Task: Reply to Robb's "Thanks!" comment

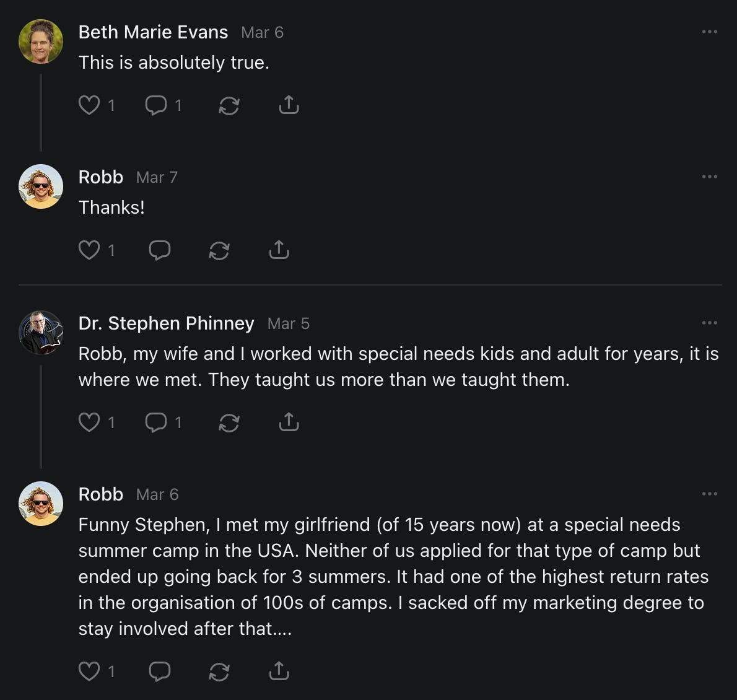Action: click(160, 250)
